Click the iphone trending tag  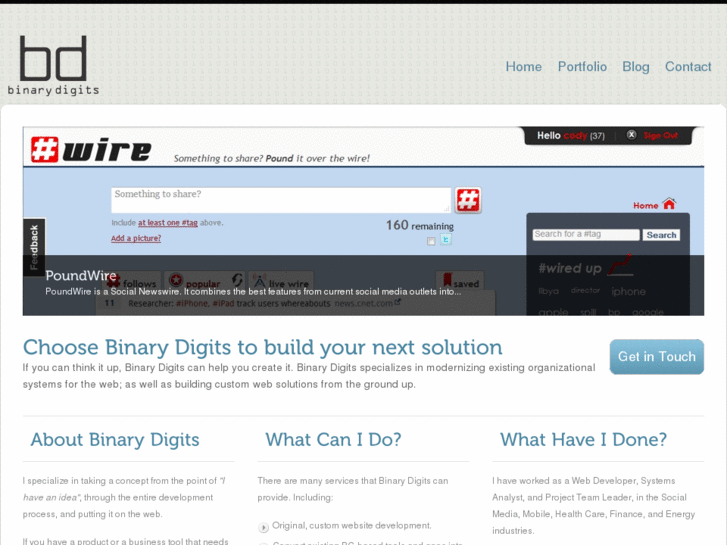[x=628, y=291]
